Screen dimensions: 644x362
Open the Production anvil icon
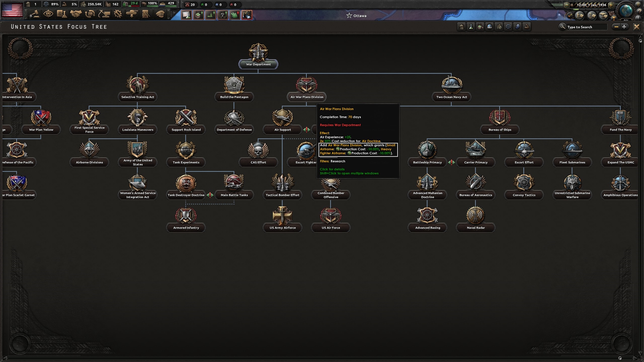click(x=104, y=14)
